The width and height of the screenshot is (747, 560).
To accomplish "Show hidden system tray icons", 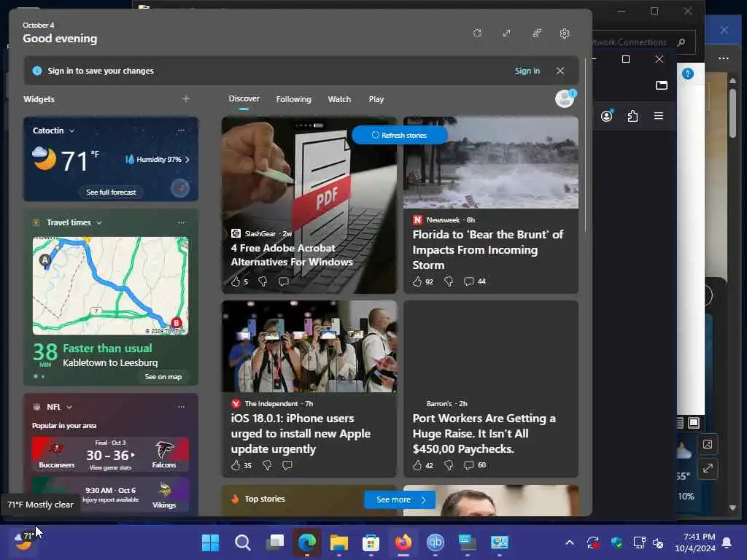I will tap(570, 542).
